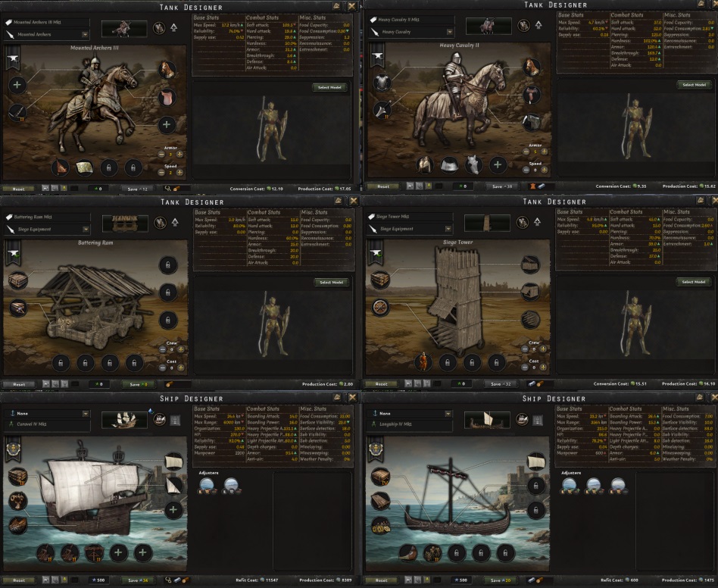718x588 pixels.
Task: Expand the Siege Equipment dropdown for the Battering Ram
Action: pyautogui.click(x=47, y=229)
